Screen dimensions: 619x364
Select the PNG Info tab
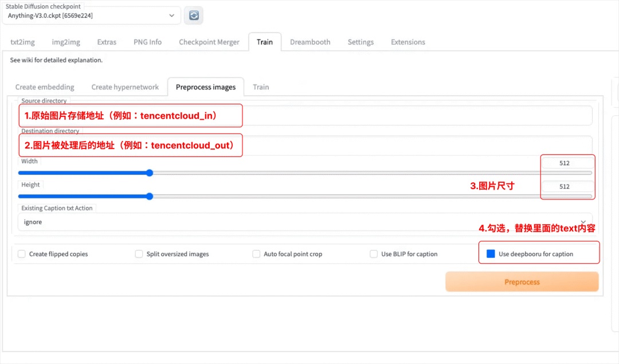(147, 42)
